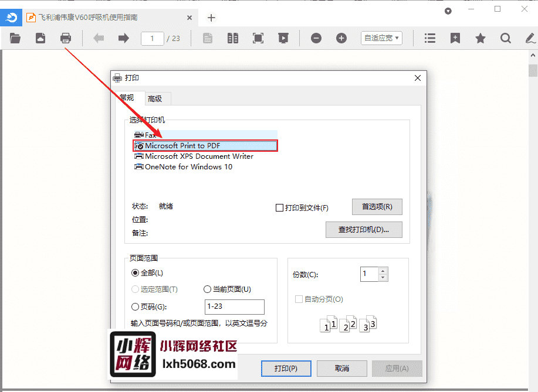
Task: Open the 自适应宽 zoom dropdown
Action: (381, 38)
